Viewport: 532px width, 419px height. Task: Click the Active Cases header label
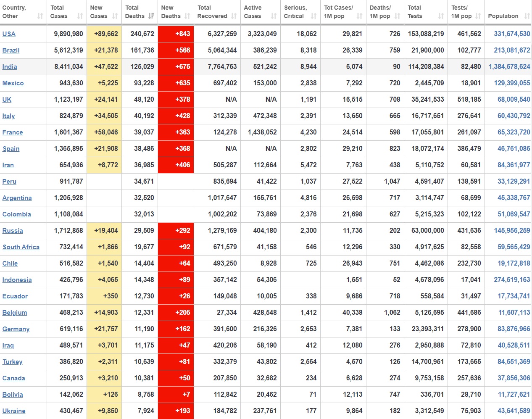253,12
